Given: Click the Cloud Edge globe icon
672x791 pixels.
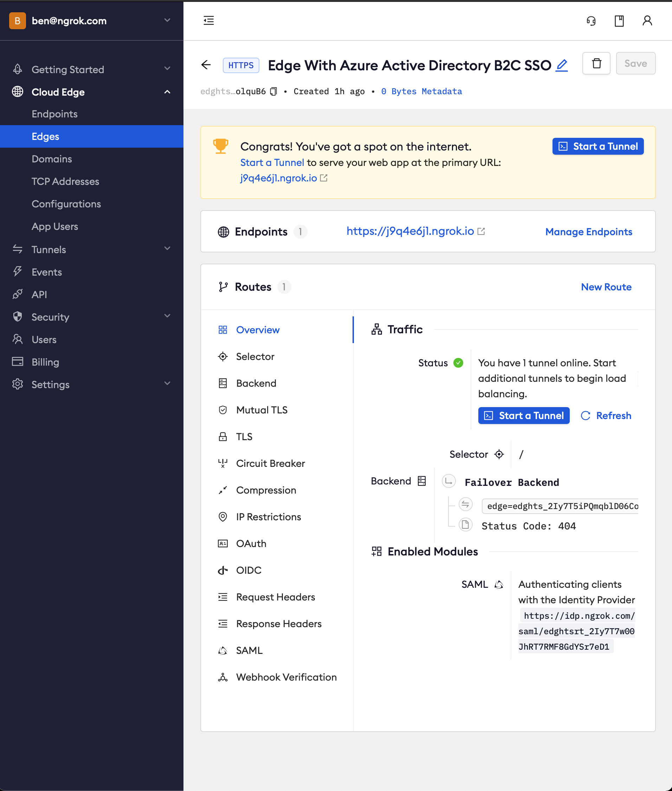Looking at the screenshot, I should click(x=18, y=92).
